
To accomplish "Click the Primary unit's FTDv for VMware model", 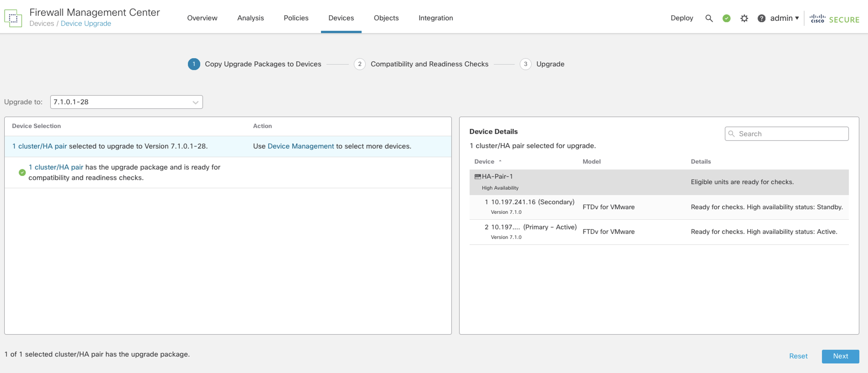I will (608, 232).
